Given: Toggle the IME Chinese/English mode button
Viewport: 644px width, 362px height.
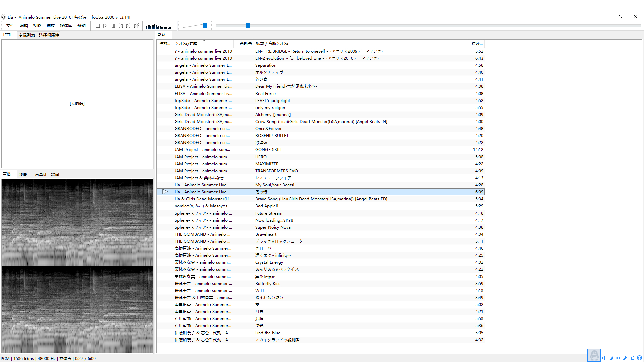Looking at the screenshot, I should (x=604, y=358).
